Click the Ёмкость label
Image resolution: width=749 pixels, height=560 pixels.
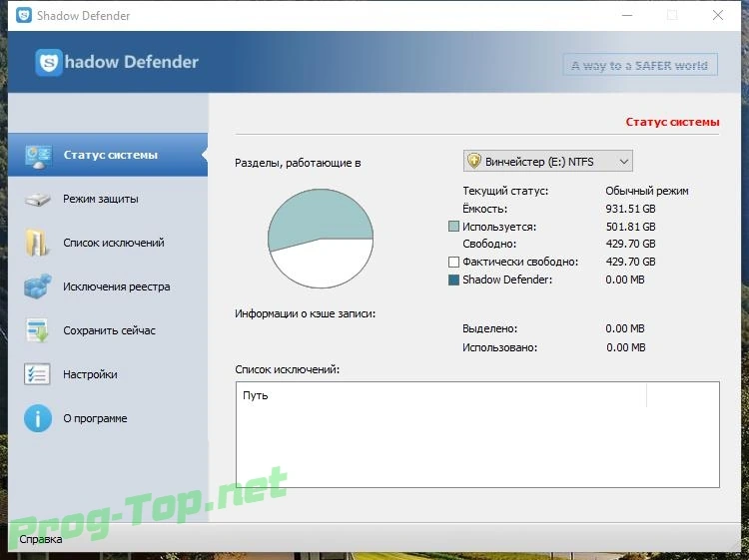tap(484, 209)
